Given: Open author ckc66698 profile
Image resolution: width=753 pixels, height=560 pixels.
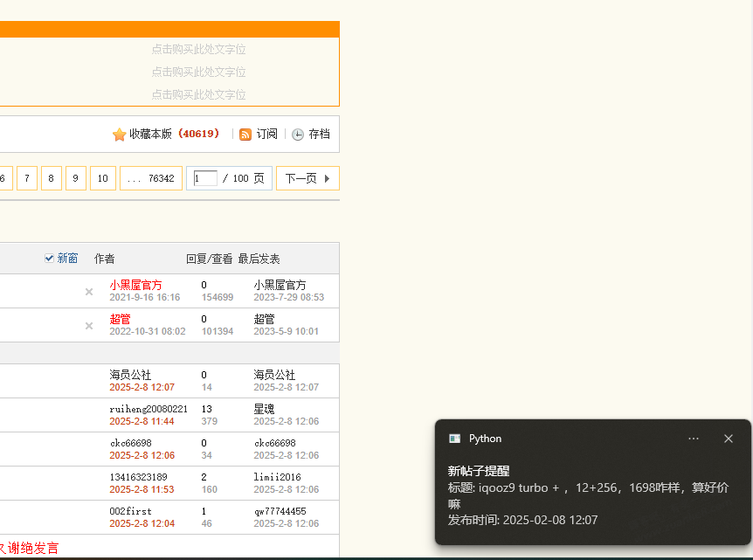Looking at the screenshot, I should pos(131,443).
